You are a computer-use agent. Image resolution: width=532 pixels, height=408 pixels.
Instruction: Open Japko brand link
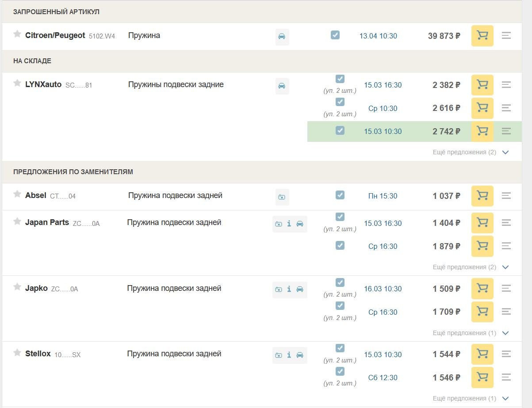coord(36,288)
